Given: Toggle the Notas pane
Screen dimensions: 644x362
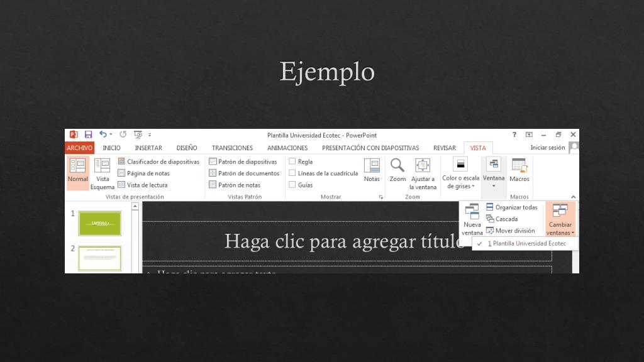Looking at the screenshot, I should click(372, 170).
